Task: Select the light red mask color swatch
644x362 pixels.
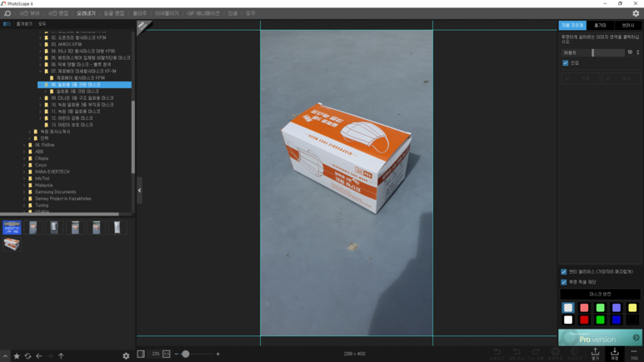Action: [584, 308]
